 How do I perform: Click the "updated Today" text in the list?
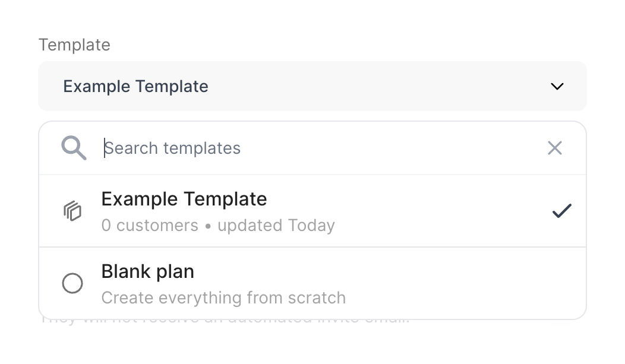point(276,226)
